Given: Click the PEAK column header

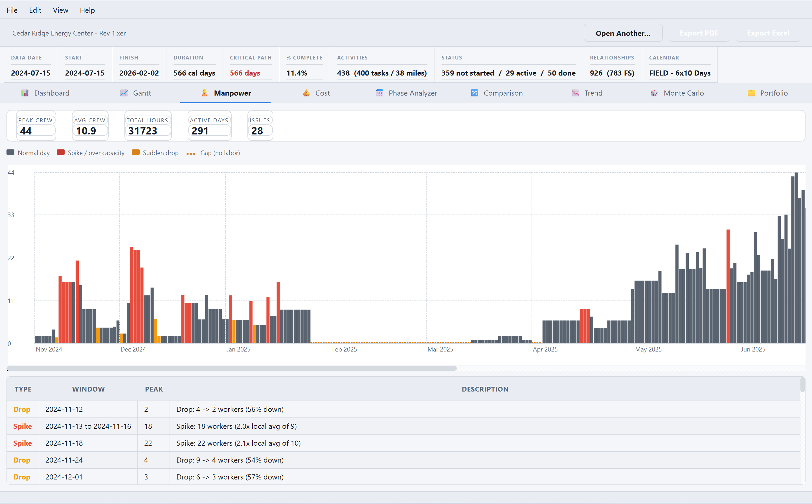Looking at the screenshot, I should 154,389.
